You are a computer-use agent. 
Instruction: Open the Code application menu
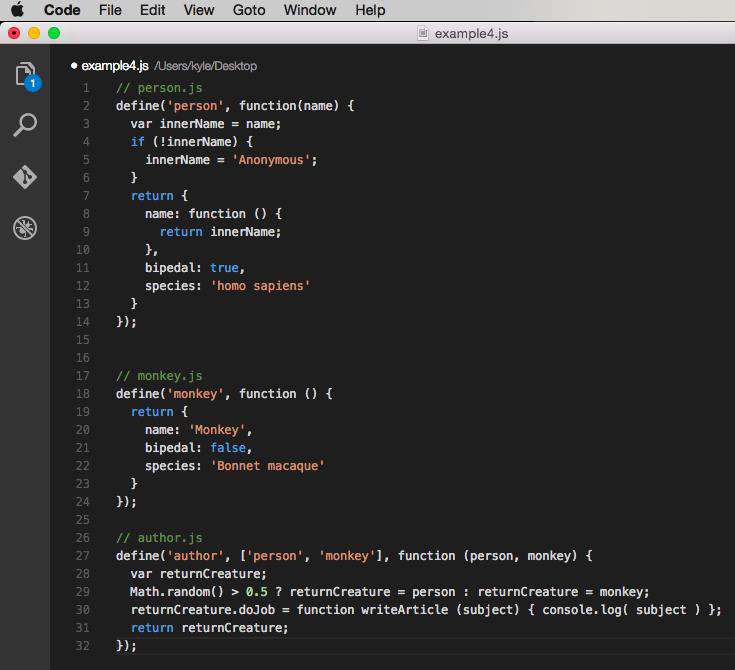tap(62, 10)
